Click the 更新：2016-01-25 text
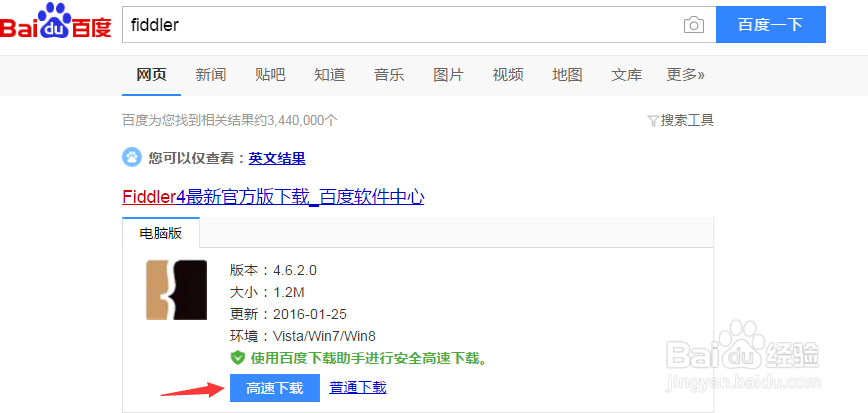 point(288,314)
